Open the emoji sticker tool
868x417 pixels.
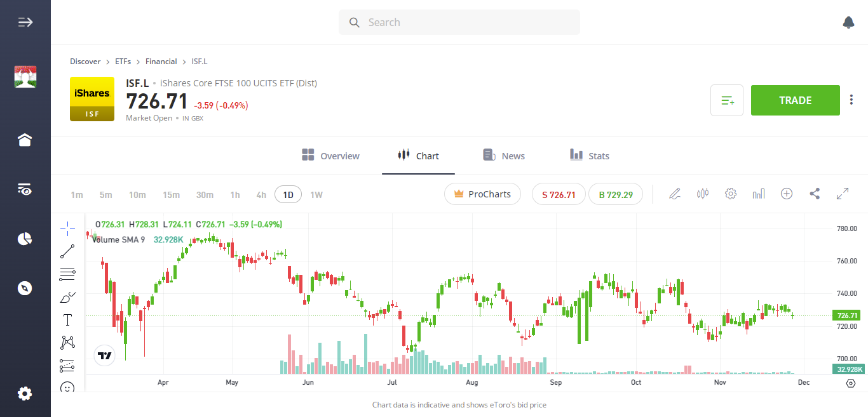(67, 388)
